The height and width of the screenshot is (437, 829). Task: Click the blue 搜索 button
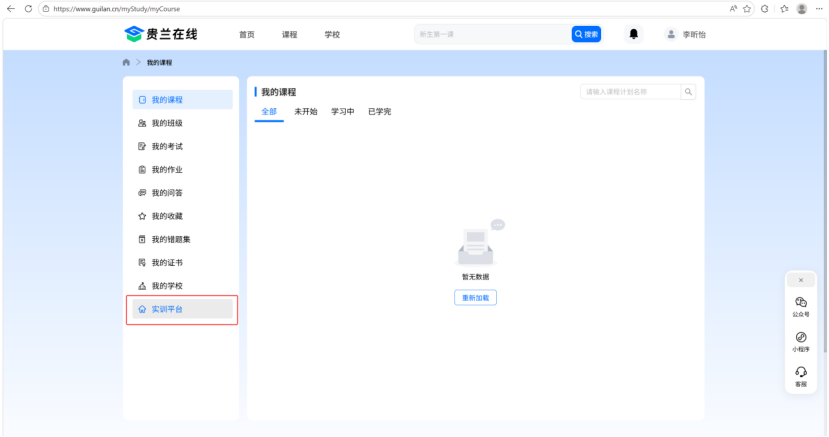[586, 34]
